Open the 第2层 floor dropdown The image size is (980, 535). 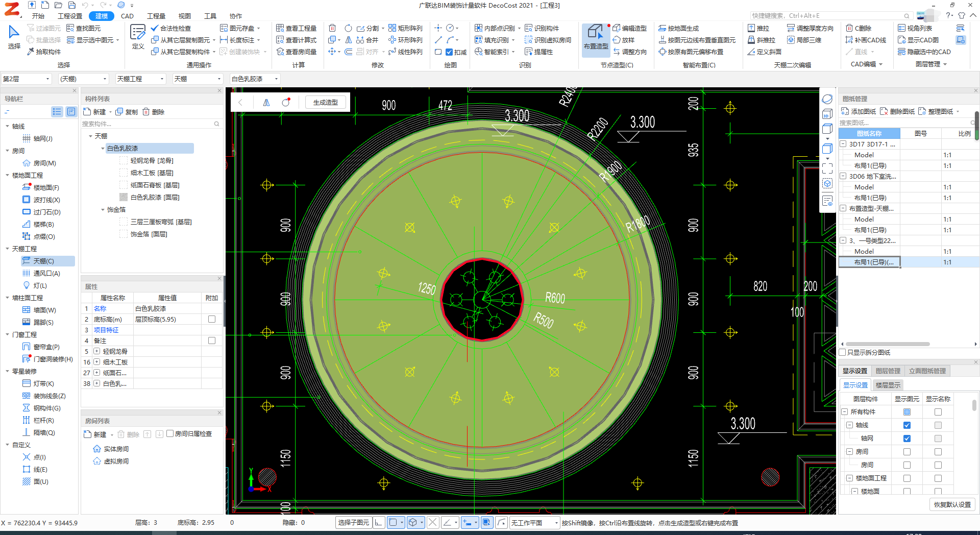click(27, 79)
